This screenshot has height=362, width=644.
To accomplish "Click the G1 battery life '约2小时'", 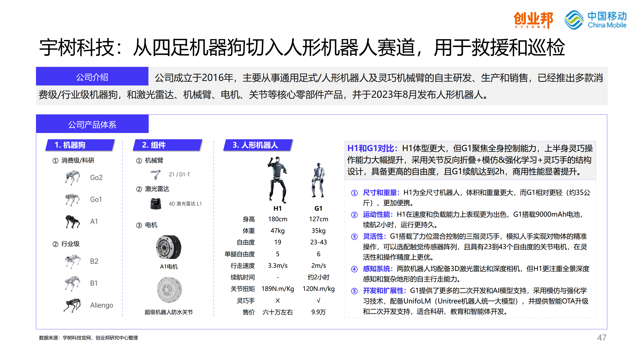I will pos(318,277).
